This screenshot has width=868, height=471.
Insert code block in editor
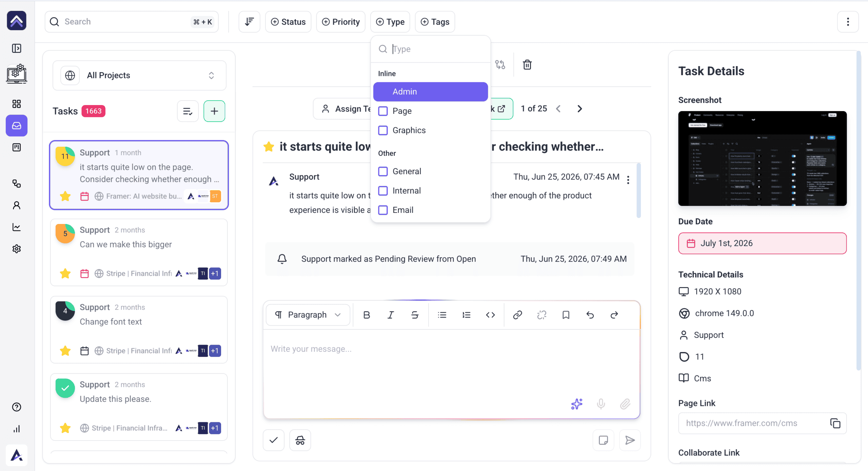pyautogui.click(x=490, y=315)
